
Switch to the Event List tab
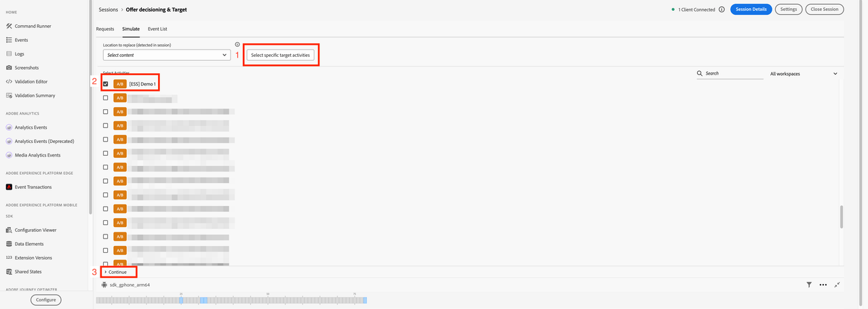(157, 29)
